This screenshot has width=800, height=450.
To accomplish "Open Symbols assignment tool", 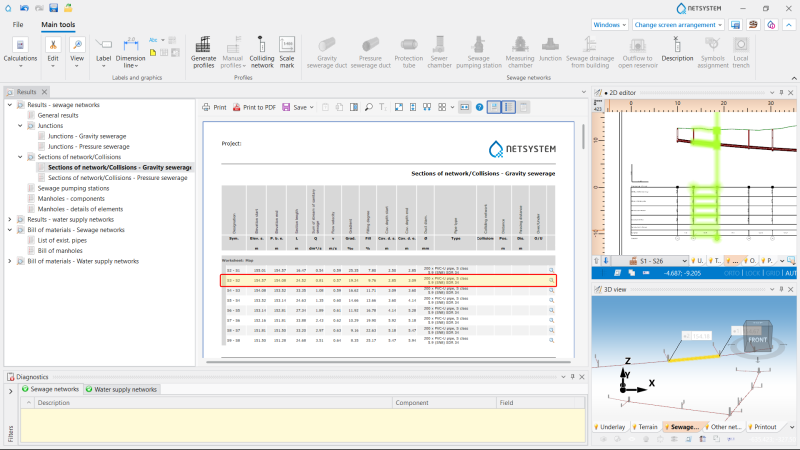I will (713, 52).
